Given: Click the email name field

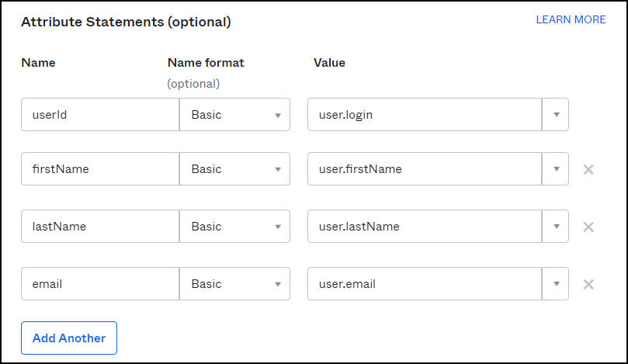Looking at the screenshot, I should [100, 284].
